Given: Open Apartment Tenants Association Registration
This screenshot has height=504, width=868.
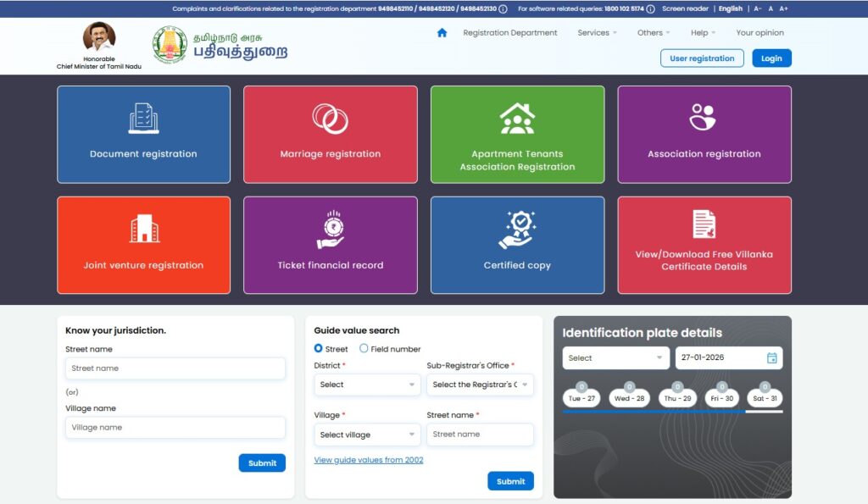Looking at the screenshot, I should (517, 134).
